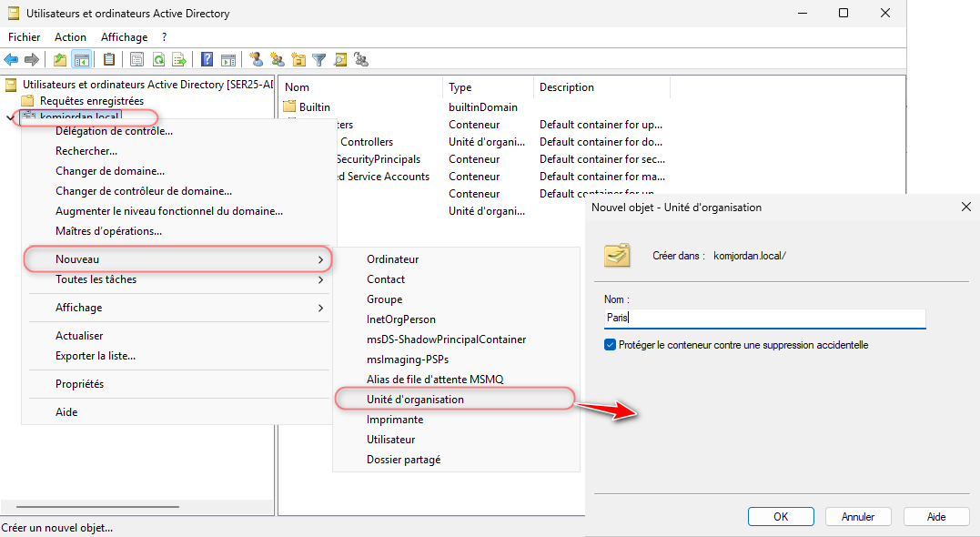The height and width of the screenshot is (537, 980).
Task: Choose Dossier partagé in submenu
Action: point(404,460)
